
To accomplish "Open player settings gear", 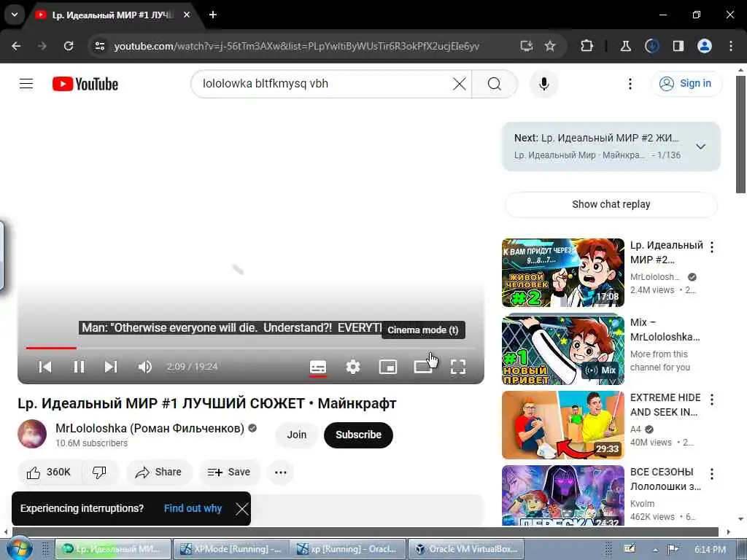I will pyautogui.click(x=352, y=367).
